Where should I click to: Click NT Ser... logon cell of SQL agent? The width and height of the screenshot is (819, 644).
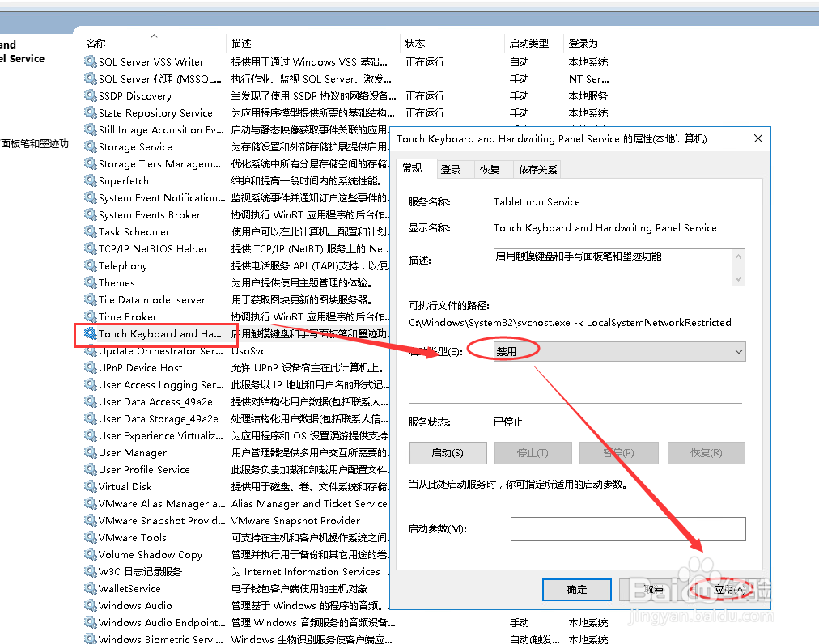click(588, 78)
